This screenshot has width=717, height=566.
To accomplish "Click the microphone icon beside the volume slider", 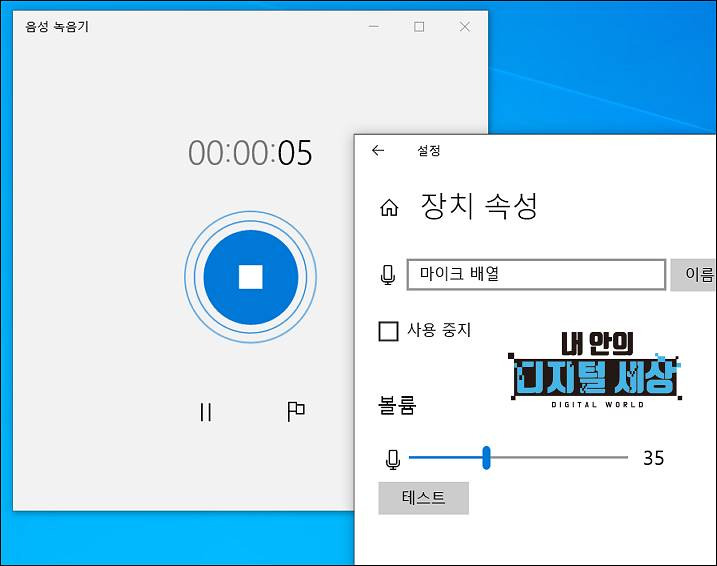I will pos(393,459).
